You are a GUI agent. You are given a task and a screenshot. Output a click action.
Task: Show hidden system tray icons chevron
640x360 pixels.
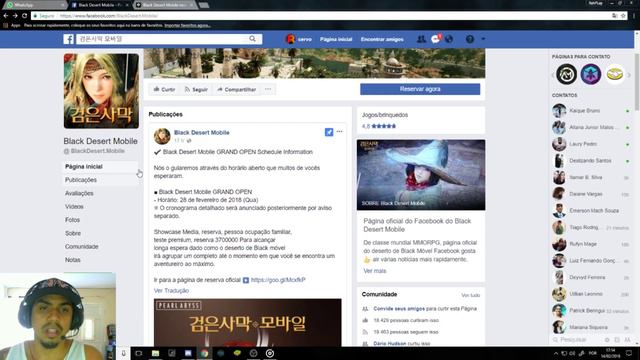[556, 353]
